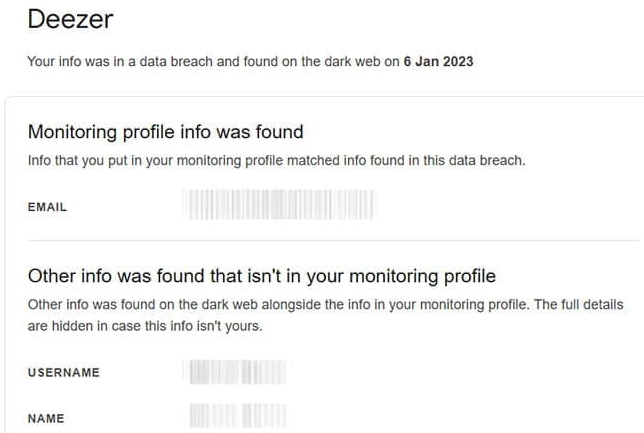Click the blurred name value
The width and height of the screenshot is (644, 433).
pos(236,414)
